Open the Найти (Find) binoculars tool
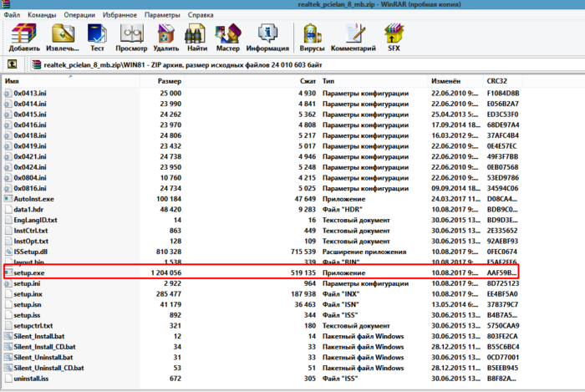This screenshot has width=585, height=392. coord(196,38)
